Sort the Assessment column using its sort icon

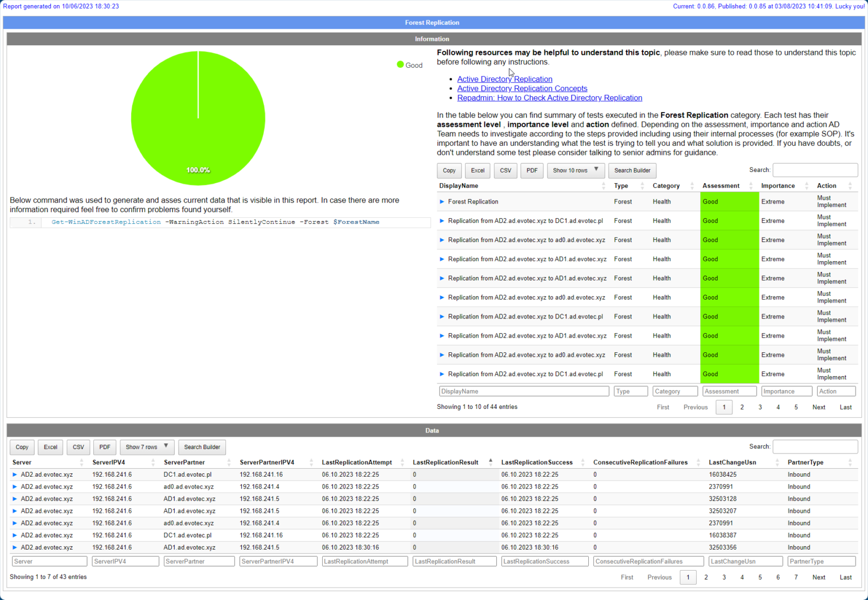[752, 185]
